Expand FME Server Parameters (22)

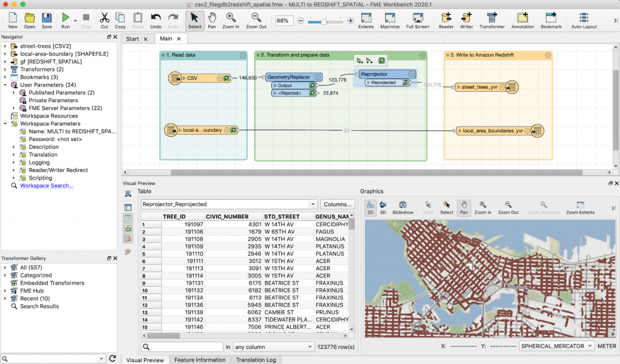(x=14, y=108)
